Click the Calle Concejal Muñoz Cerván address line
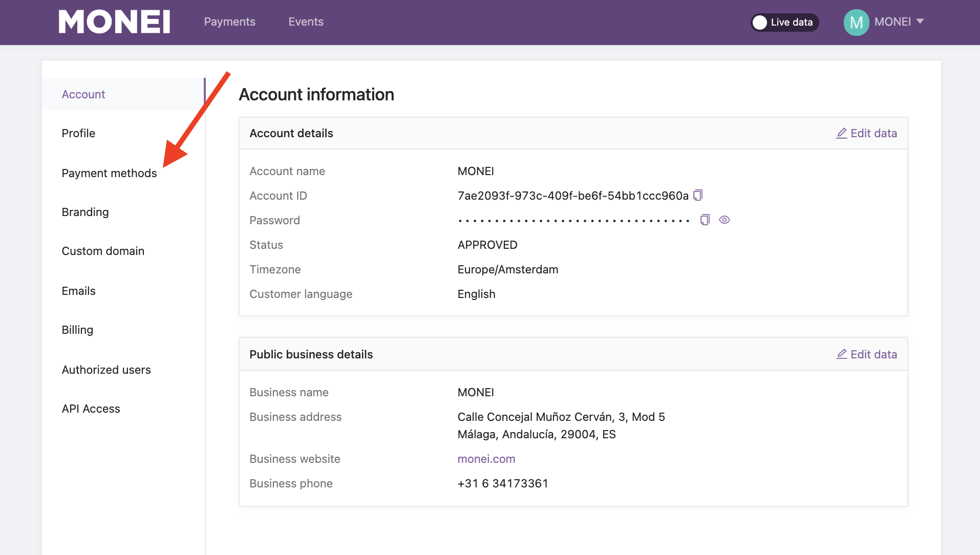The height and width of the screenshot is (555, 980). point(561,417)
